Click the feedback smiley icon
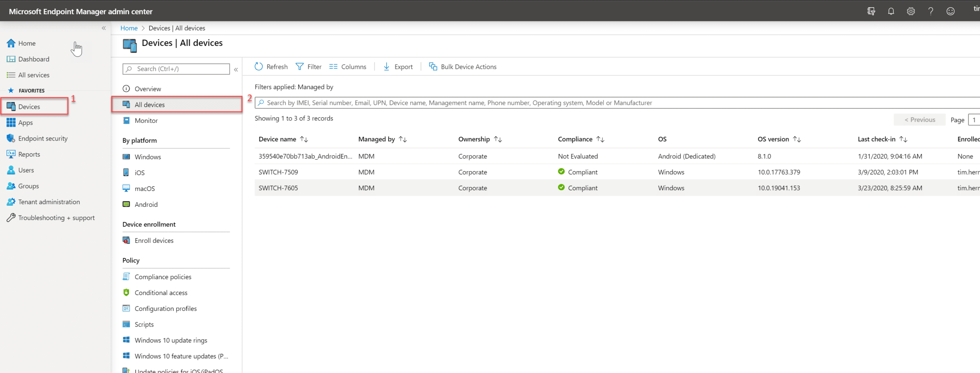This screenshot has width=980, height=373. pos(951,11)
